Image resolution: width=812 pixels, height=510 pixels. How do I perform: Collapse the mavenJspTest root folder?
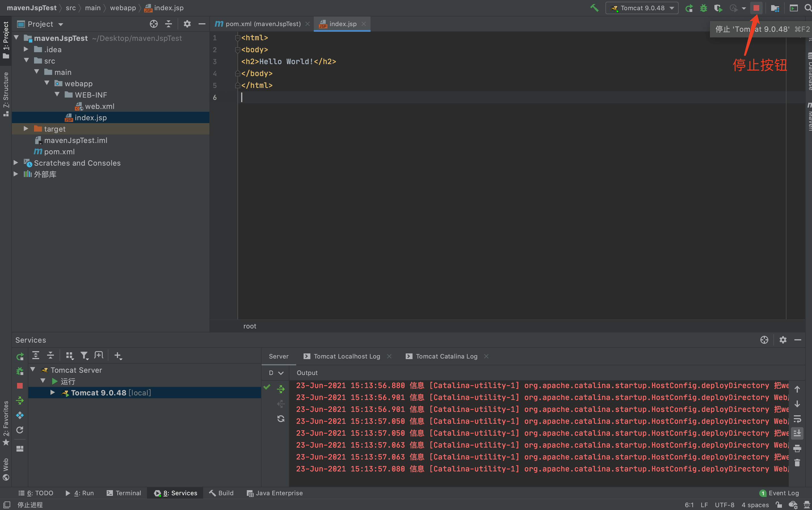[16, 38]
